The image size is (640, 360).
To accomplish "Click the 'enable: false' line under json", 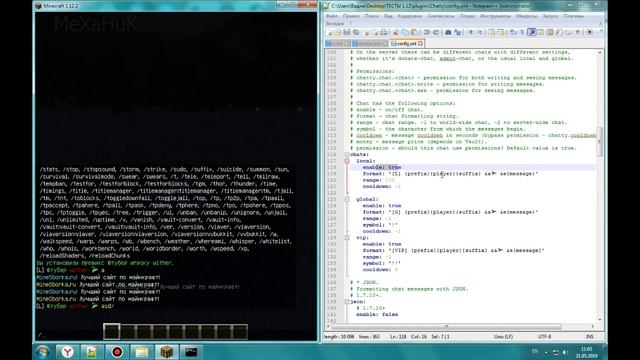I will pos(377,315).
